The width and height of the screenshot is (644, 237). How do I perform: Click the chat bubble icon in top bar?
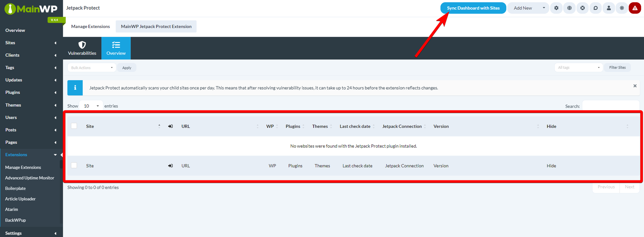[x=596, y=8]
